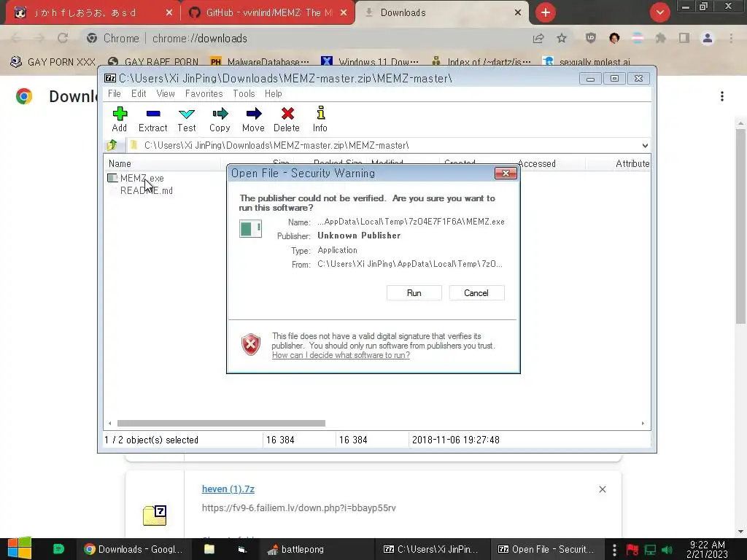Open the View menu in 7-Zip

(x=166, y=93)
